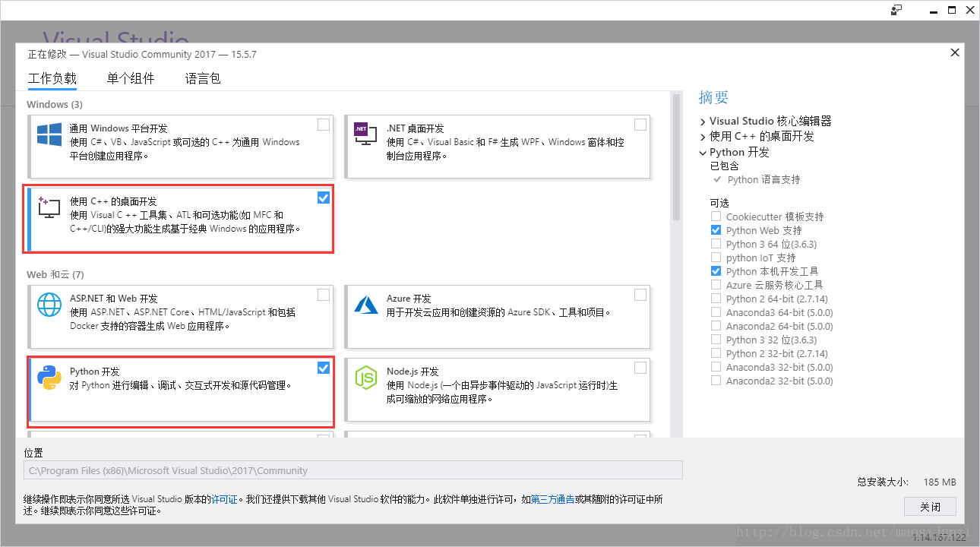Close the outer Visual Studio Installer window
This screenshot has width=980, height=547.
point(971,10)
